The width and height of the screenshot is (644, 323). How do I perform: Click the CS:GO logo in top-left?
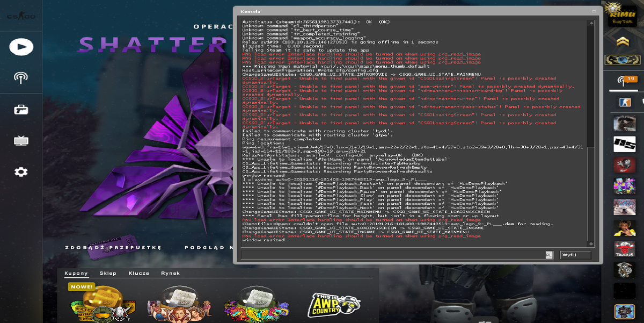tap(21, 16)
